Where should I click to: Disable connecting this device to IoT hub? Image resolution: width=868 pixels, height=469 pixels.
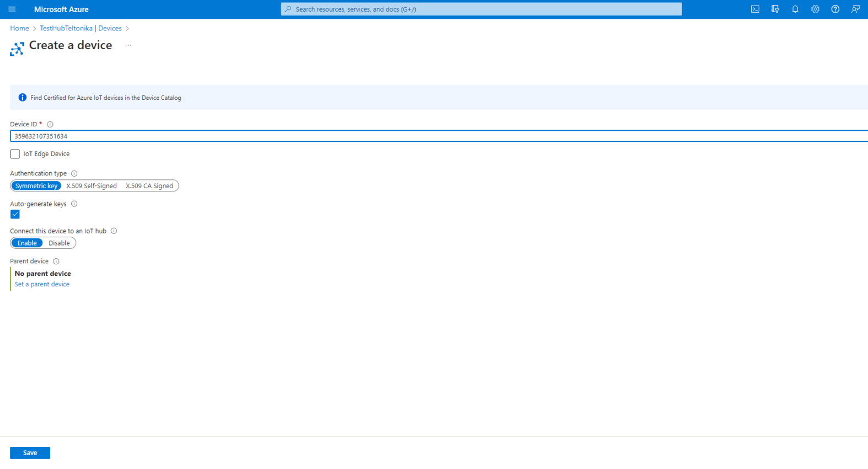[59, 243]
